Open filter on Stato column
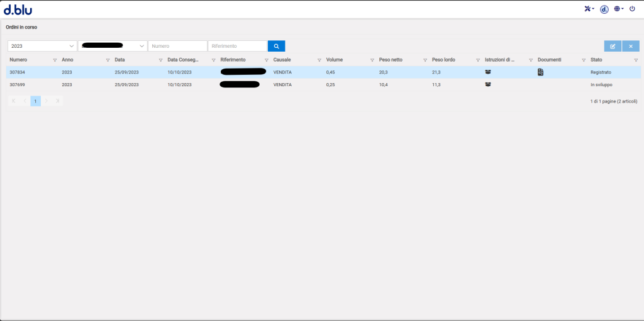Viewport: 644px width, 321px height. coord(636,60)
